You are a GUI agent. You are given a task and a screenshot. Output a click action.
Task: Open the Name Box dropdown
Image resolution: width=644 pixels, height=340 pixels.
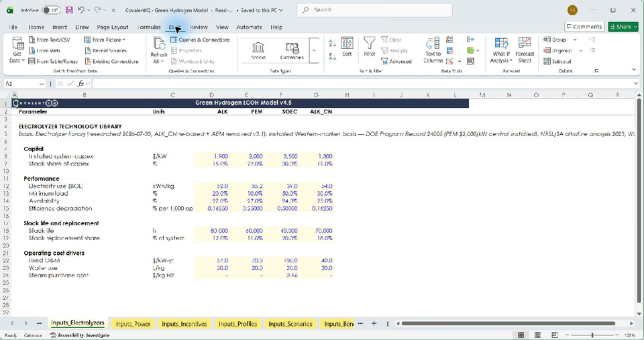pyautogui.click(x=42, y=84)
